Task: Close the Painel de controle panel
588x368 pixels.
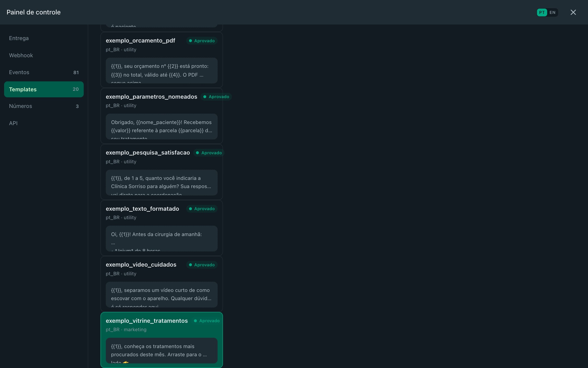Action: coord(573,12)
